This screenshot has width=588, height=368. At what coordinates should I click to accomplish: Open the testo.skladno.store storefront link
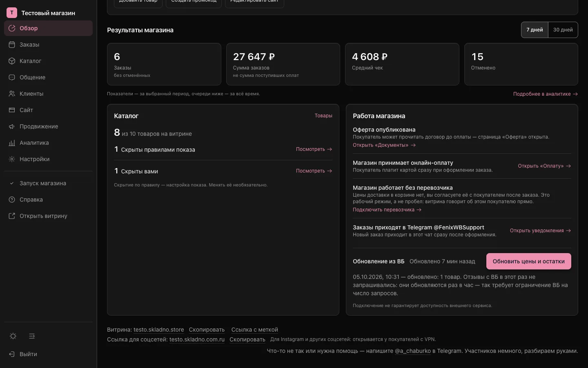click(158, 330)
